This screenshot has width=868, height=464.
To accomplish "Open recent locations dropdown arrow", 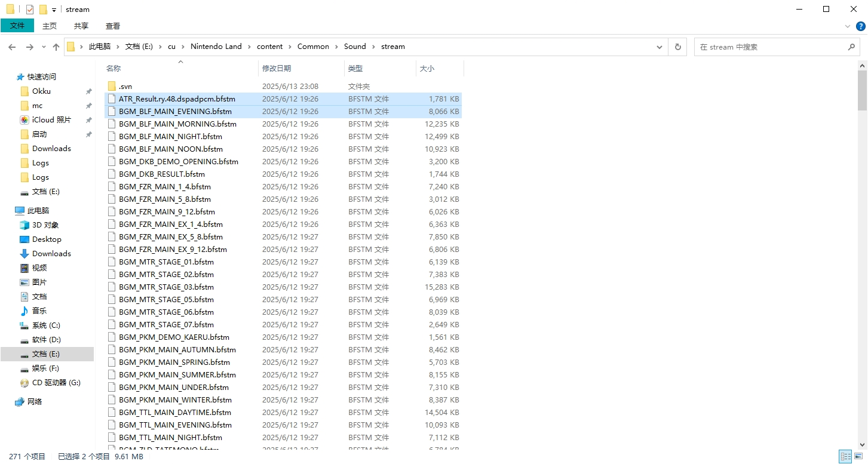I will point(44,47).
